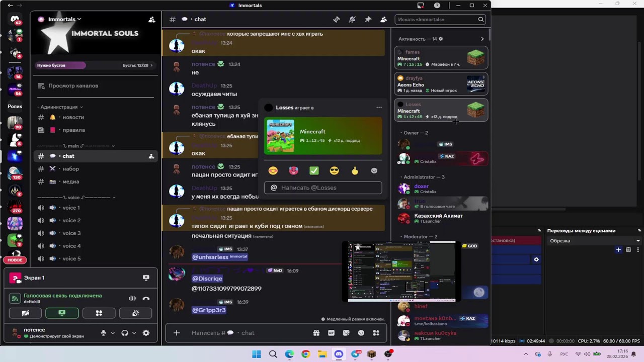Open direct messages home icon
The image size is (644, 362).
point(15,20)
